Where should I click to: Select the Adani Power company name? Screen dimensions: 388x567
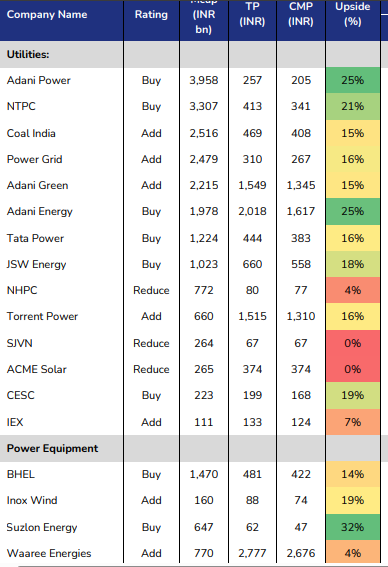(39, 80)
